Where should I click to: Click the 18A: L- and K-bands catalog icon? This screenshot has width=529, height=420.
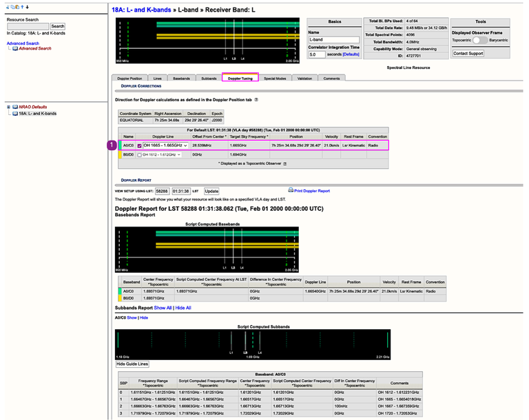coord(15,113)
